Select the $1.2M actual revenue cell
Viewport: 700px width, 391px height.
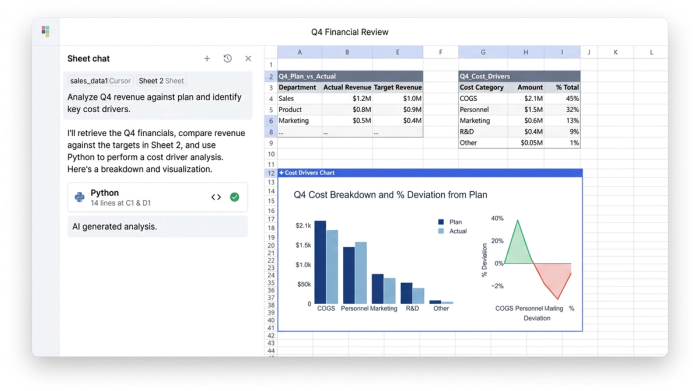tap(347, 99)
